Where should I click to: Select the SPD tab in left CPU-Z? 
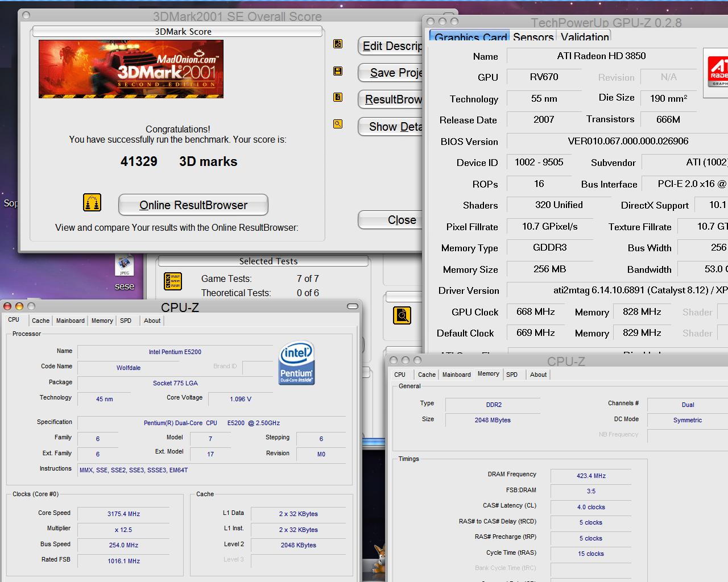click(126, 321)
